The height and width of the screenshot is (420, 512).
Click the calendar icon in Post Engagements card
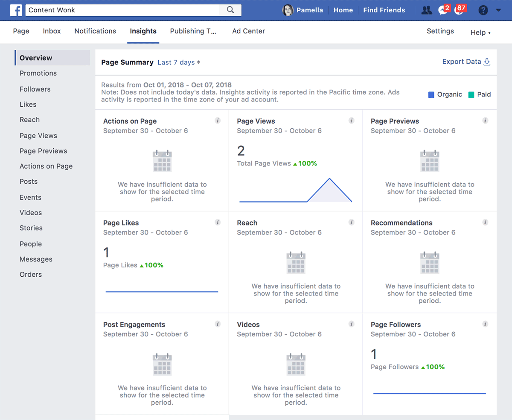point(162,365)
